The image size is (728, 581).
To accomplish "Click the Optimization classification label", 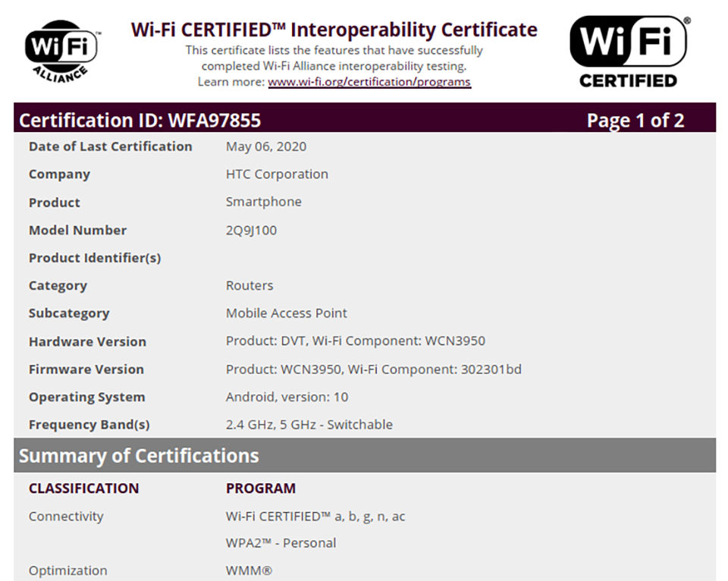I will pos(67,570).
